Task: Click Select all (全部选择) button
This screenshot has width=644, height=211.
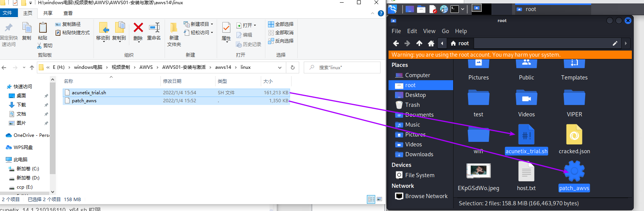Action: 281,24
